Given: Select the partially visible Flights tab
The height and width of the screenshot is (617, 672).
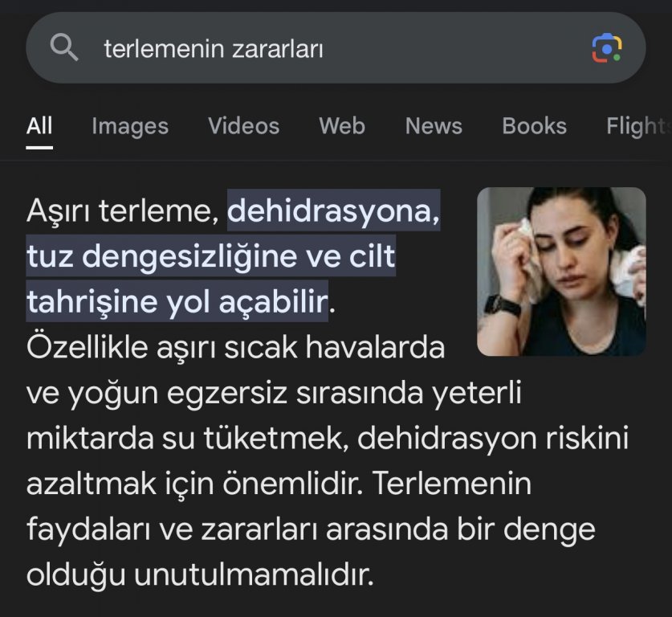Looking at the screenshot, I should coord(638,126).
